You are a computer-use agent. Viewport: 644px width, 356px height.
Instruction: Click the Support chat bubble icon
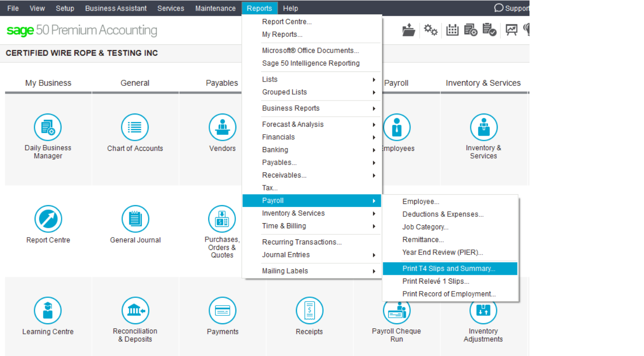point(499,8)
